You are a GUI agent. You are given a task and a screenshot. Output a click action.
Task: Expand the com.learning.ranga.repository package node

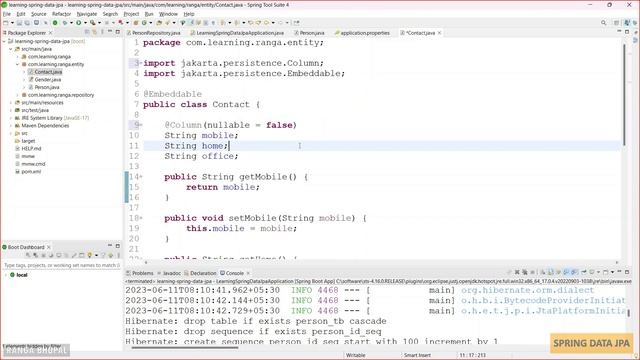[18, 95]
